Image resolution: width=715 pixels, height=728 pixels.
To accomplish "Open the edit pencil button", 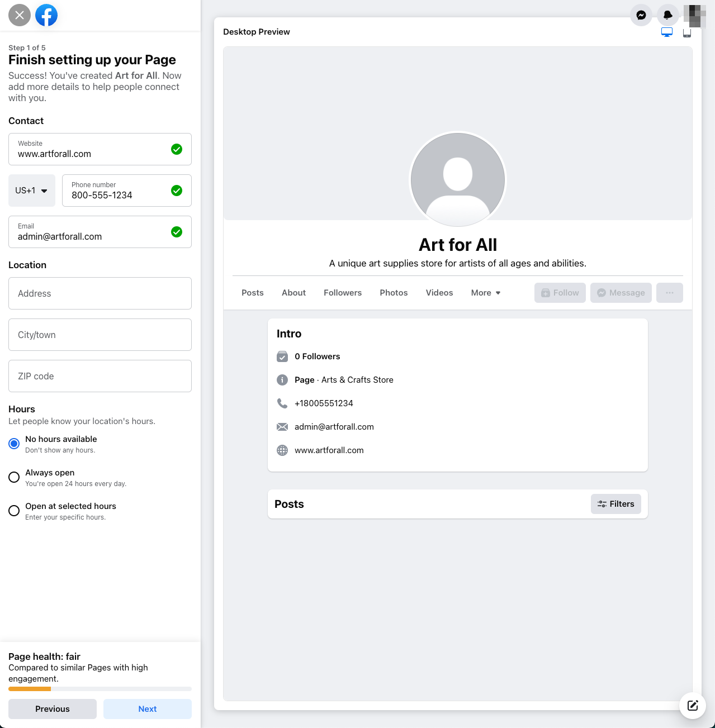I will (x=692, y=705).
